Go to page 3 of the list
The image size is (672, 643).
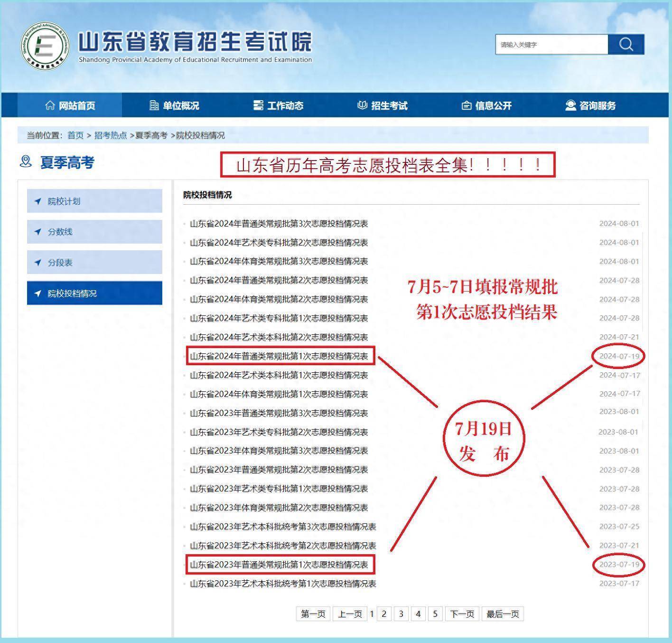(x=401, y=614)
